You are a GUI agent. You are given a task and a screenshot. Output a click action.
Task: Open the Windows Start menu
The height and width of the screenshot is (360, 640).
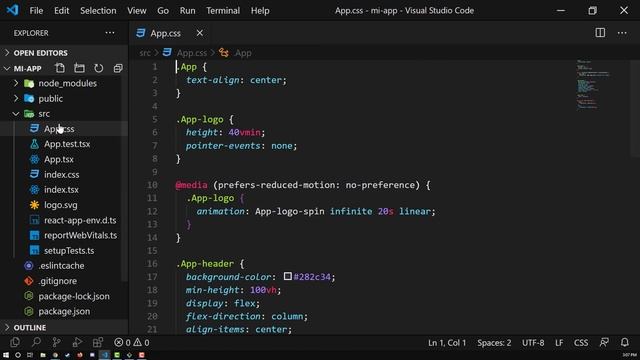pos(6,355)
